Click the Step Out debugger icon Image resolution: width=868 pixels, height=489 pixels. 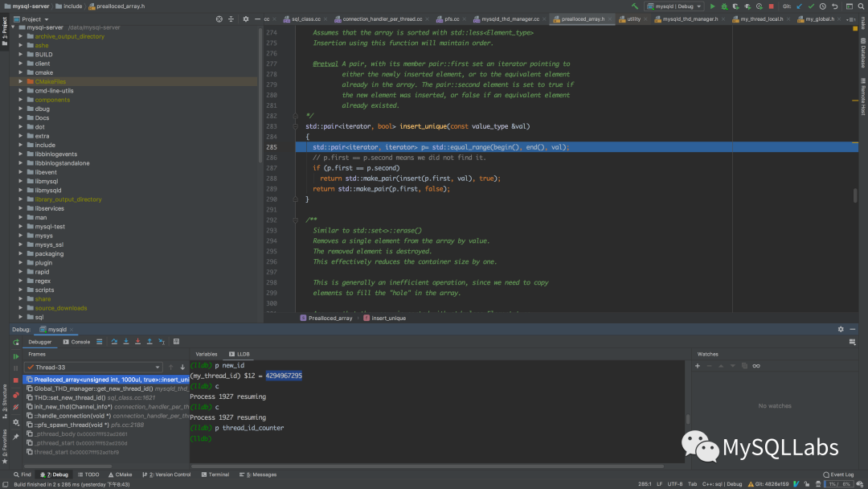pyautogui.click(x=149, y=341)
